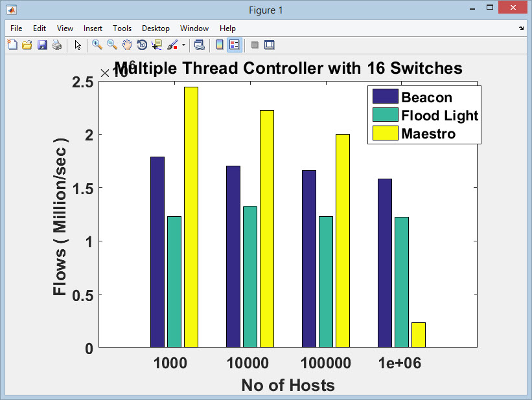This screenshot has height=400, width=532.
Task: Click the Beacon bar at 1000 hosts
Action: click(x=157, y=252)
